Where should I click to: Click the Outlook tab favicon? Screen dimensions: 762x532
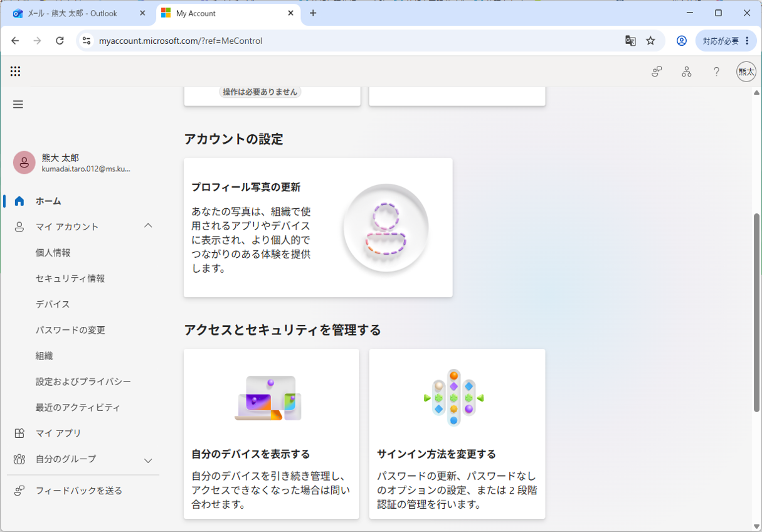pyautogui.click(x=18, y=13)
